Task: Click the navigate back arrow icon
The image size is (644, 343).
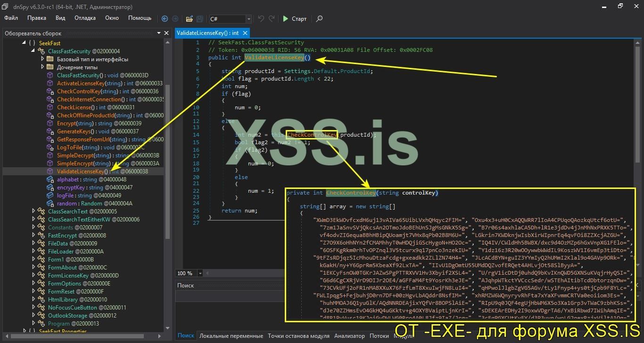Action: click(x=165, y=19)
